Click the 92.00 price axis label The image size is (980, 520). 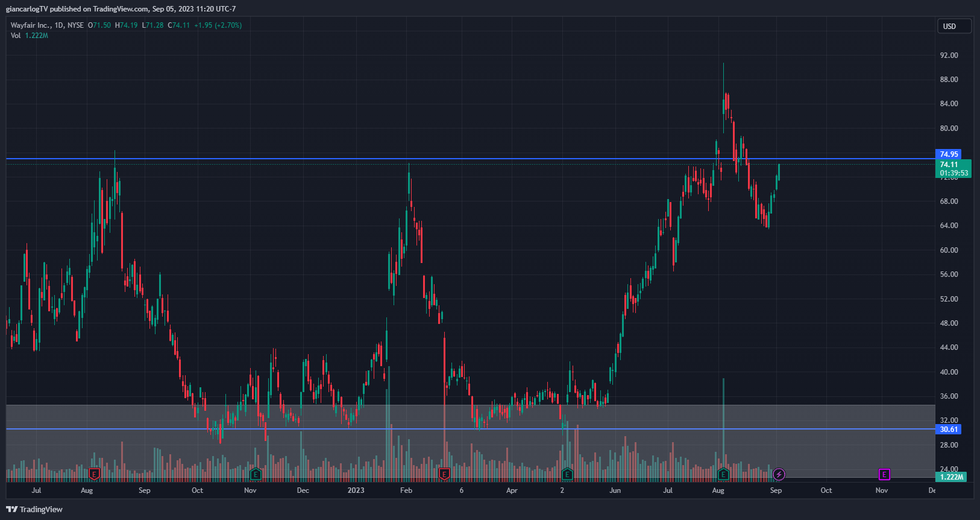coord(949,55)
